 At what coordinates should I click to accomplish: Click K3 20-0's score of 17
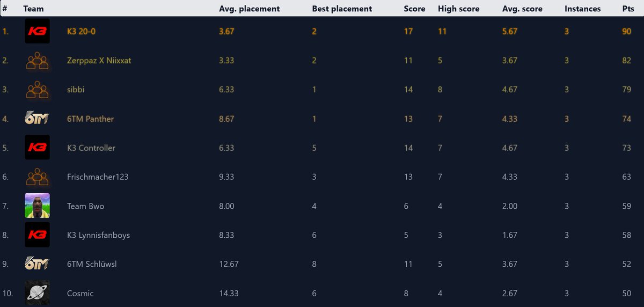point(408,31)
